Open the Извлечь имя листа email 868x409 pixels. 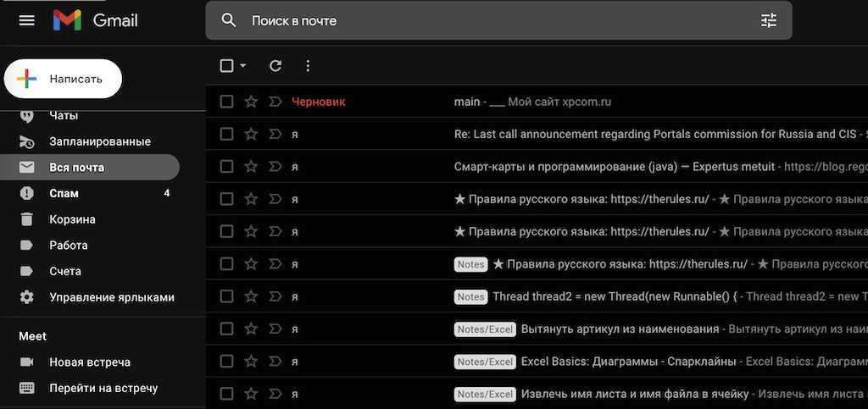coord(634,394)
